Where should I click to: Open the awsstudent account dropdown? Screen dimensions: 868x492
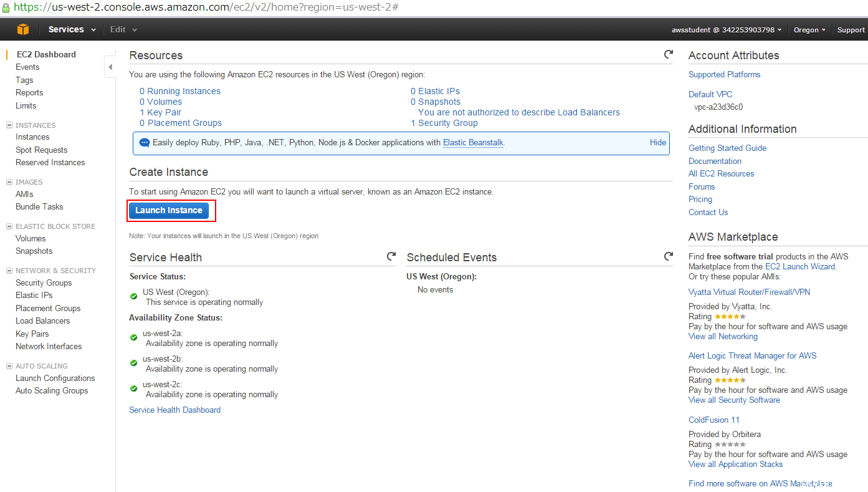[727, 30]
